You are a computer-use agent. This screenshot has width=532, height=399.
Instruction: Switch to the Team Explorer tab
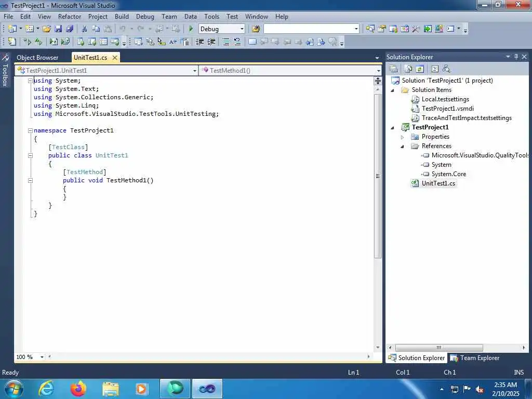tap(475, 357)
